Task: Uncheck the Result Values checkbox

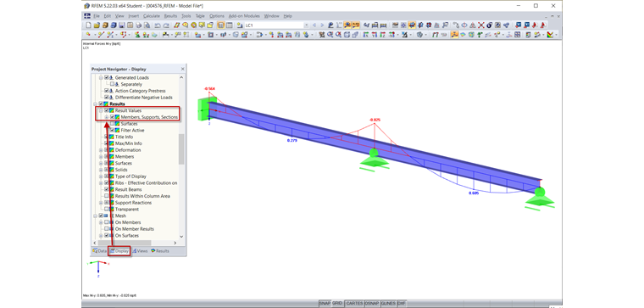Action: [107, 110]
